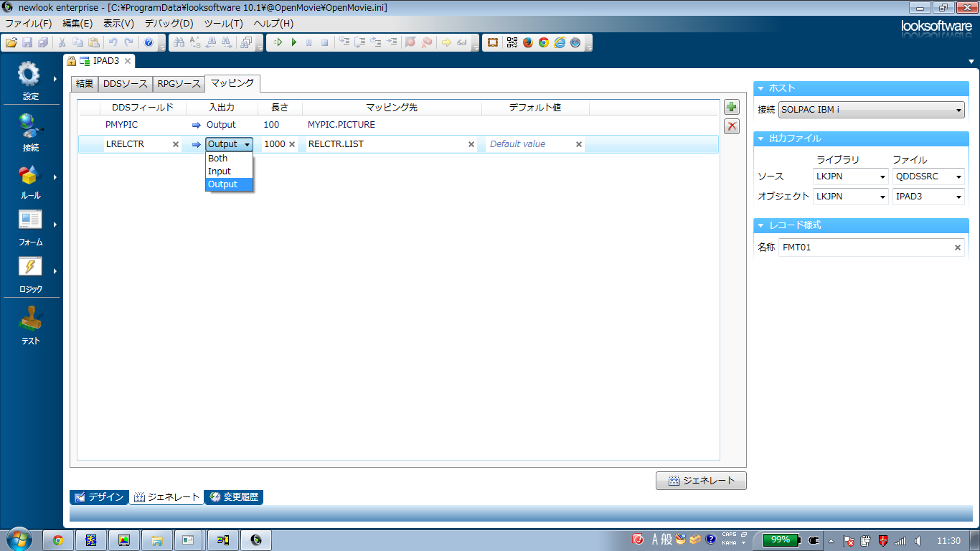Clear the LRELCTR field with its X
Image resolution: width=980 pixels, height=551 pixels.
[176, 144]
